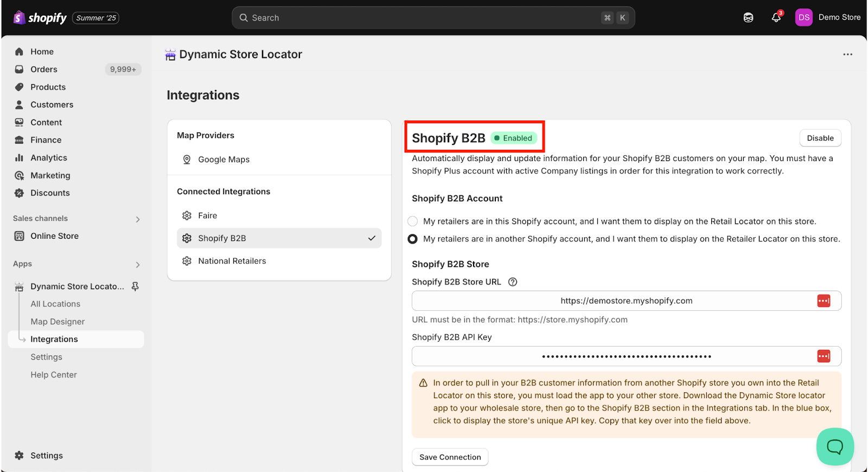Screen dimensions: 868x472
Task: Click the Shopify logo
Action: pyautogui.click(x=40, y=18)
